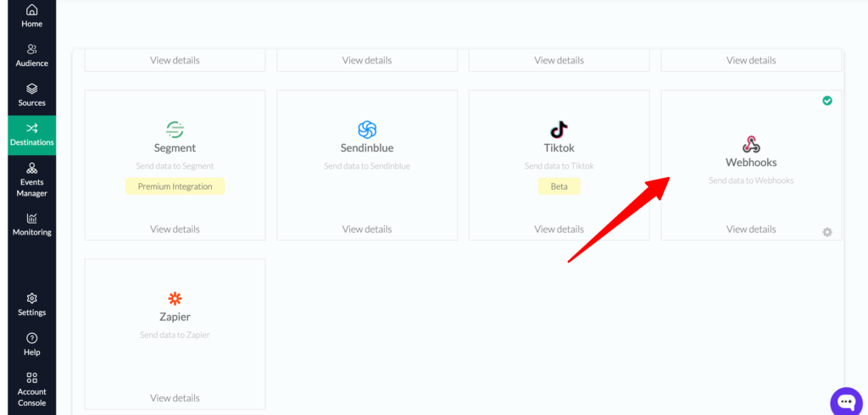Go to Account Console menu label
Viewport: 868px width, 415px height.
coord(31,397)
